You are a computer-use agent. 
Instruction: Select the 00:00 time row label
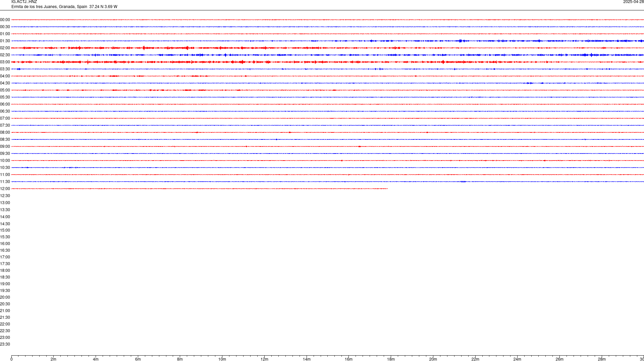pyautogui.click(x=5, y=20)
